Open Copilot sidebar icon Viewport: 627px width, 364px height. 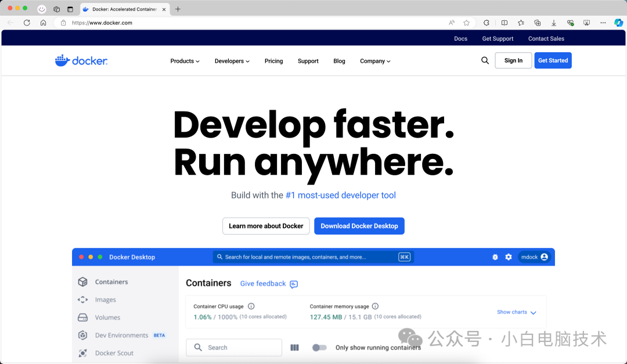[619, 23]
